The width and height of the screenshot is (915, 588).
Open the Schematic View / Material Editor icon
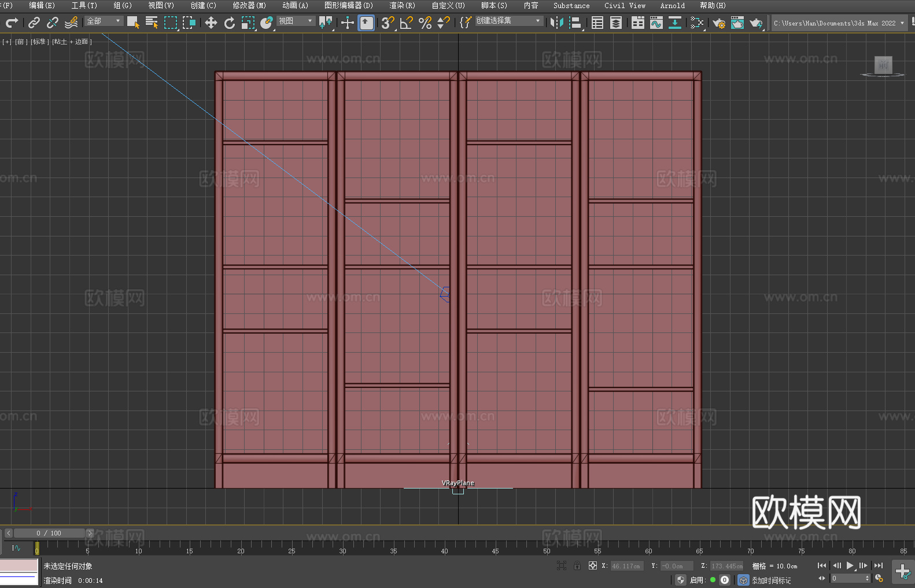pyautogui.click(x=697, y=23)
